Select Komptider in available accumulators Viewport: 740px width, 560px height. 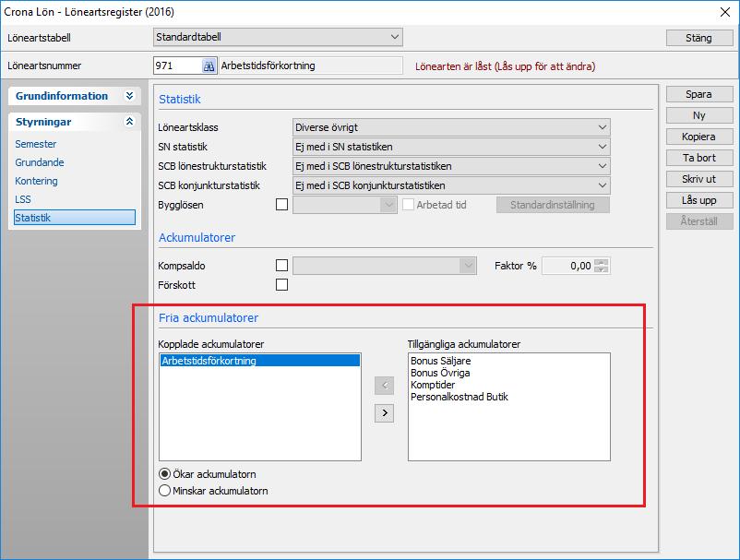[x=433, y=385]
